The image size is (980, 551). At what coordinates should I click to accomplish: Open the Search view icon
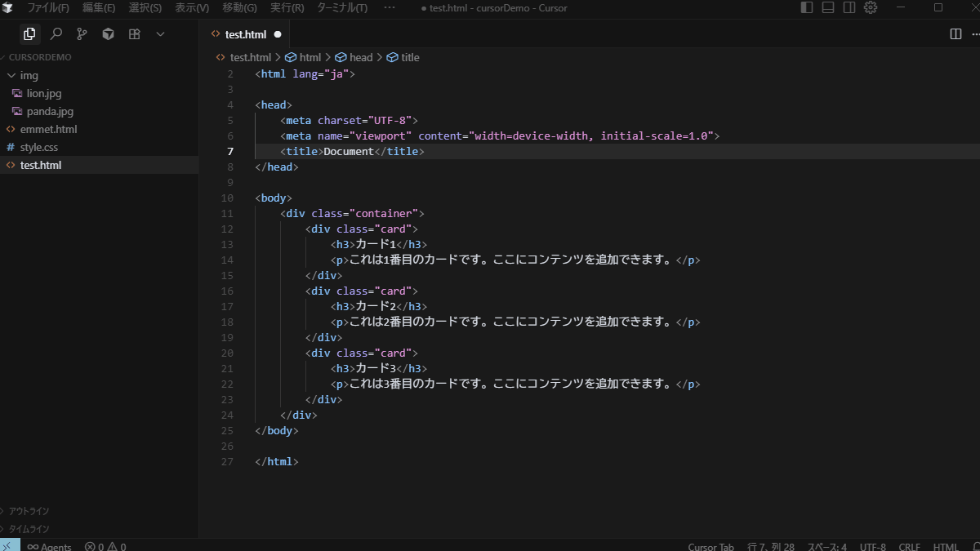tap(56, 34)
